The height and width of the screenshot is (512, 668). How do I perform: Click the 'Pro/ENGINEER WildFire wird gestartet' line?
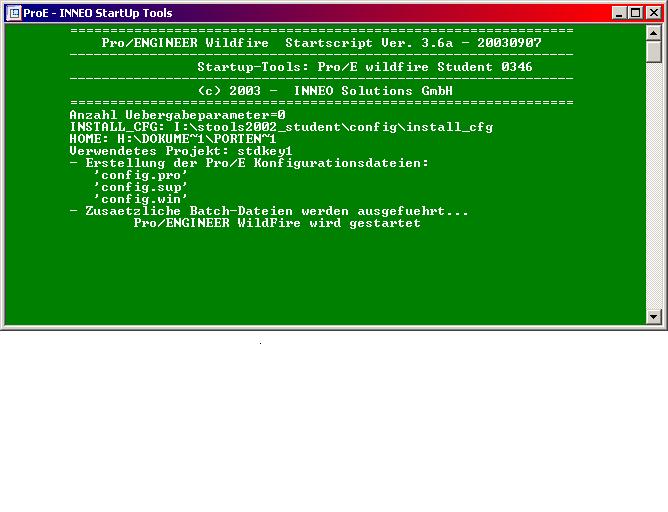277,223
